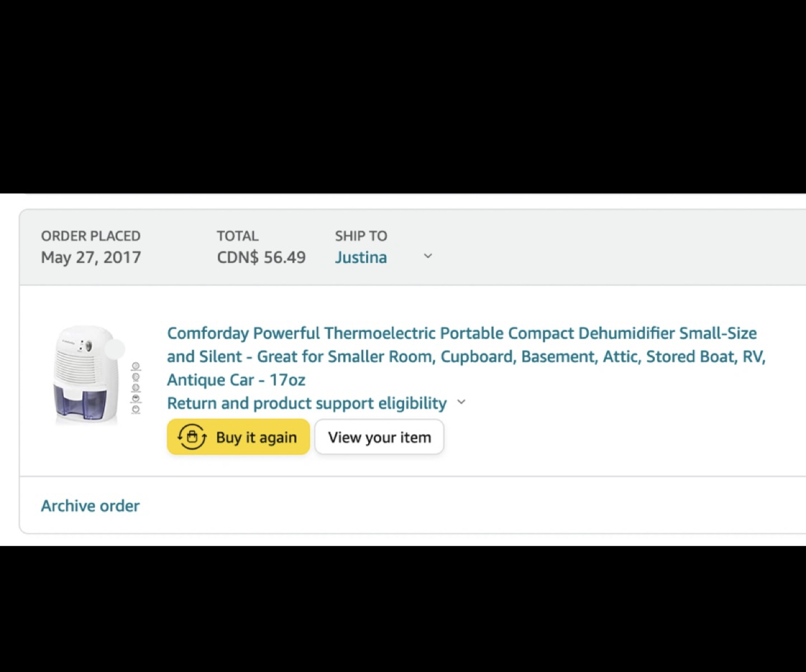Viewport: 806px width, 672px height.
Task: Open Return and product support eligibility link
Action: click(307, 403)
